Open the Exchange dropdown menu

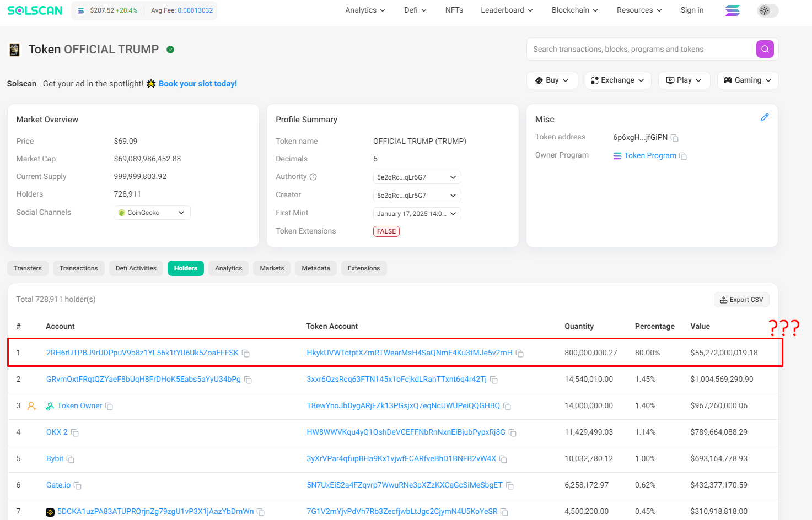(x=617, y=80)
